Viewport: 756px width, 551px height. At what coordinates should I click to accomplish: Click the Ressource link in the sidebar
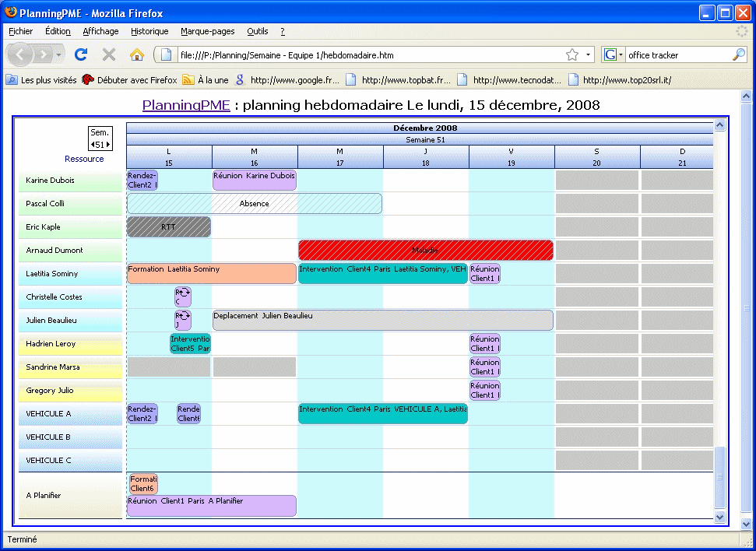tap(83, 159)
